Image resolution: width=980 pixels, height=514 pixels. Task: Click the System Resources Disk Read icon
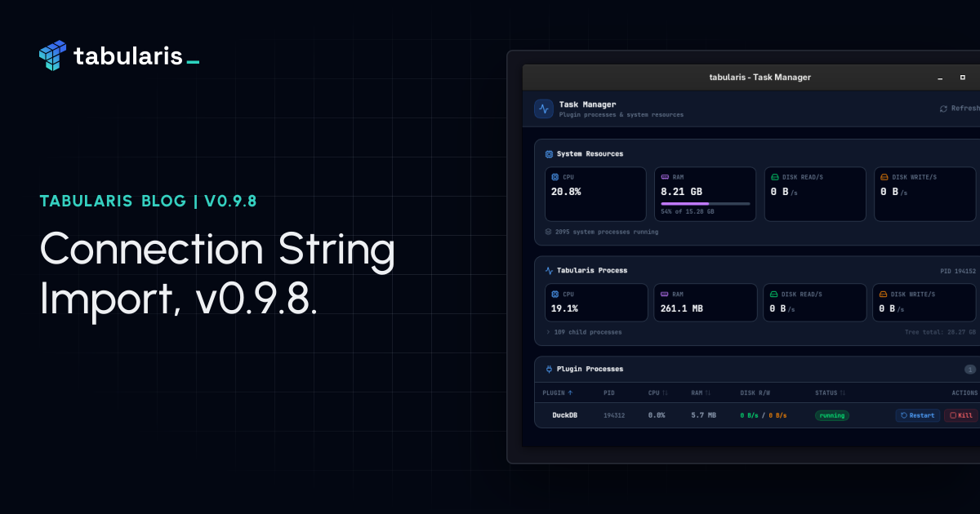[774, 177]
